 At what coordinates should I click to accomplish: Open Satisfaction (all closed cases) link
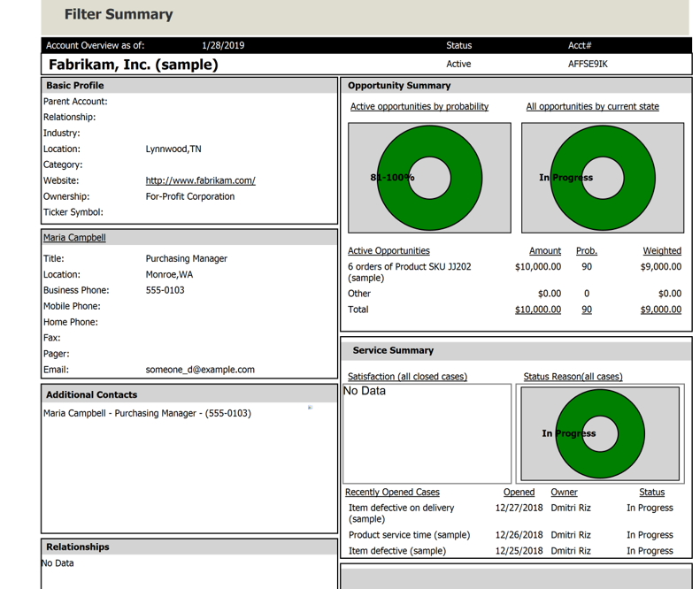click(x=408, y=377)
